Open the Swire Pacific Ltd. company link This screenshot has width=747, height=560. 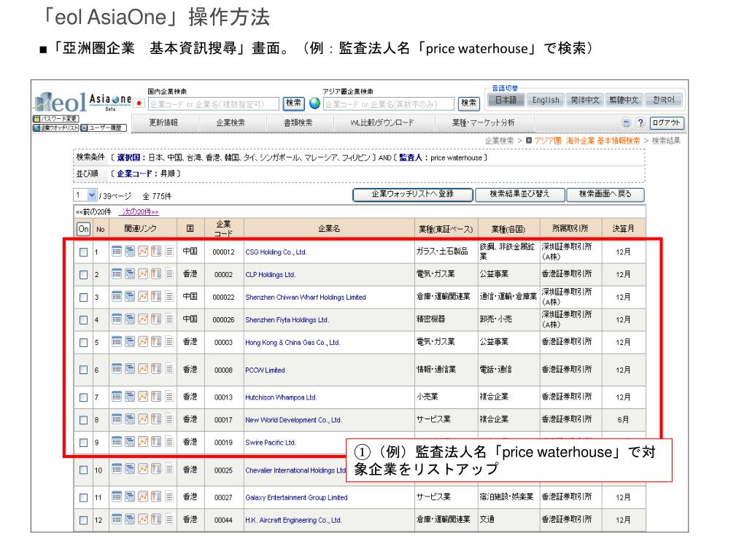click(x=271, y=443)
